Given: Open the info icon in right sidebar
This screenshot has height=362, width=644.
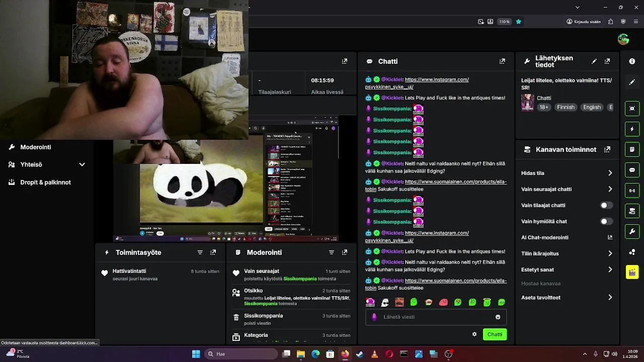Looking at the screenshot, I should tap(632, 61).
